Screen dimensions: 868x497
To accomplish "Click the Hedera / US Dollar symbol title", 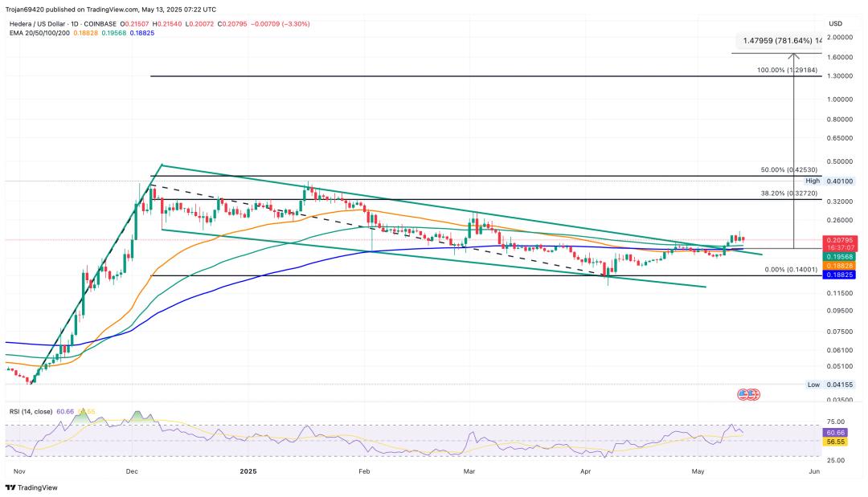I will pyautogui.click(x=39, y=24).
